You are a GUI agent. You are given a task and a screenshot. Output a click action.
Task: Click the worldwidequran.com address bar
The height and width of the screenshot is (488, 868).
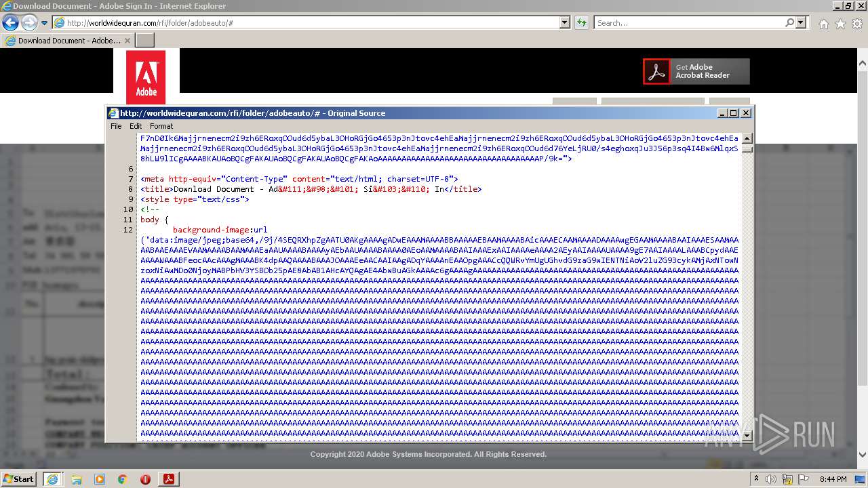coord(307,22)
